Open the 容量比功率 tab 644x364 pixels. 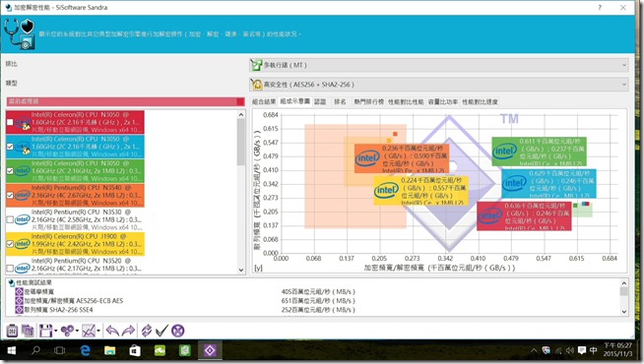tap(443, 101)
